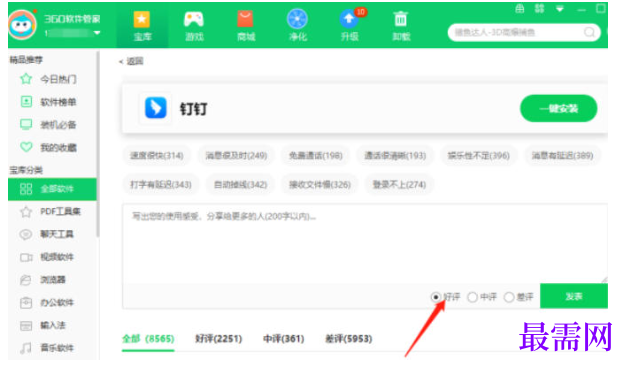Select 音乐软件 category
631x368 pixels.
[52, 347]
